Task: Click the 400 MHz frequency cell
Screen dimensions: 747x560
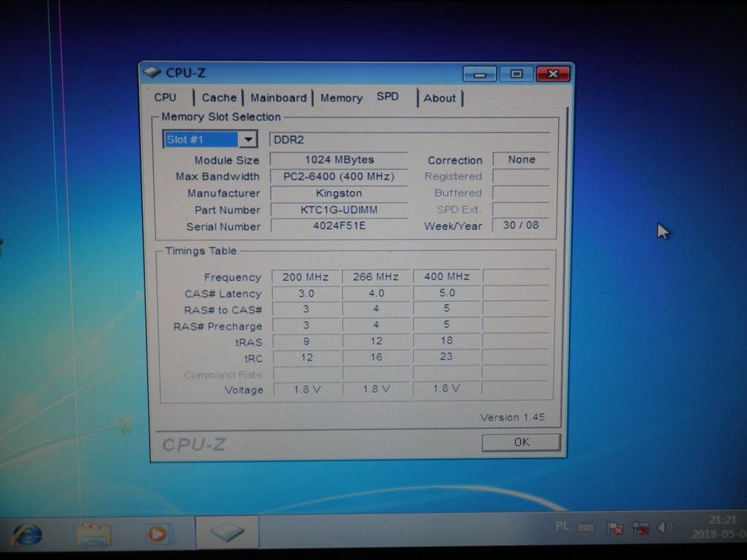Action: pyautogui.click(x=446, y=276)
